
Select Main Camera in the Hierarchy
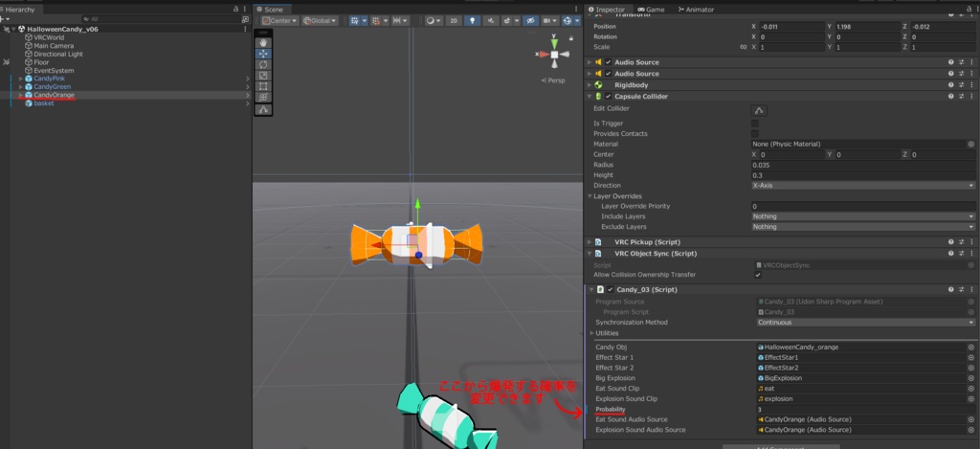tap(54, 46)
